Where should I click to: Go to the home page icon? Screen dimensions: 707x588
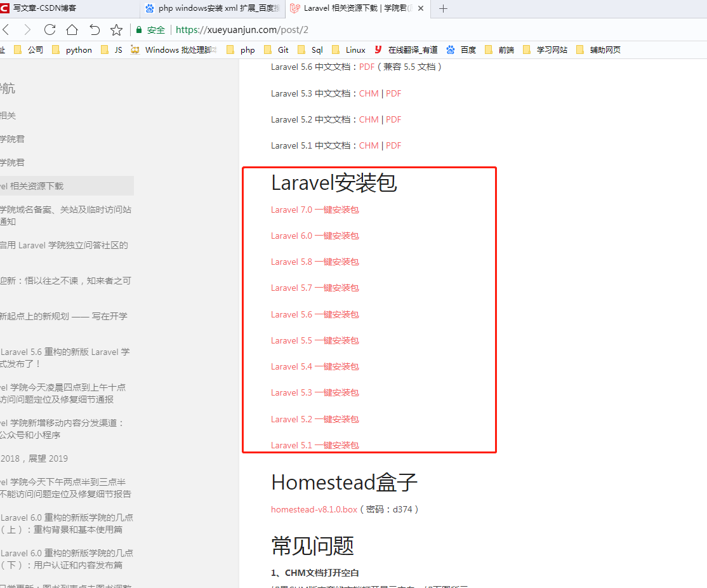tap(72, 30)
